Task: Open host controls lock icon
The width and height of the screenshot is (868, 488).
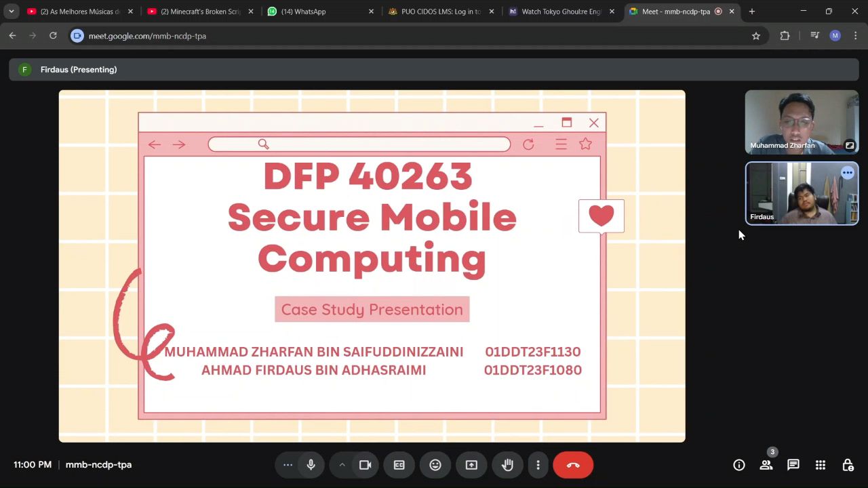Action: click(x=848, y=465)
